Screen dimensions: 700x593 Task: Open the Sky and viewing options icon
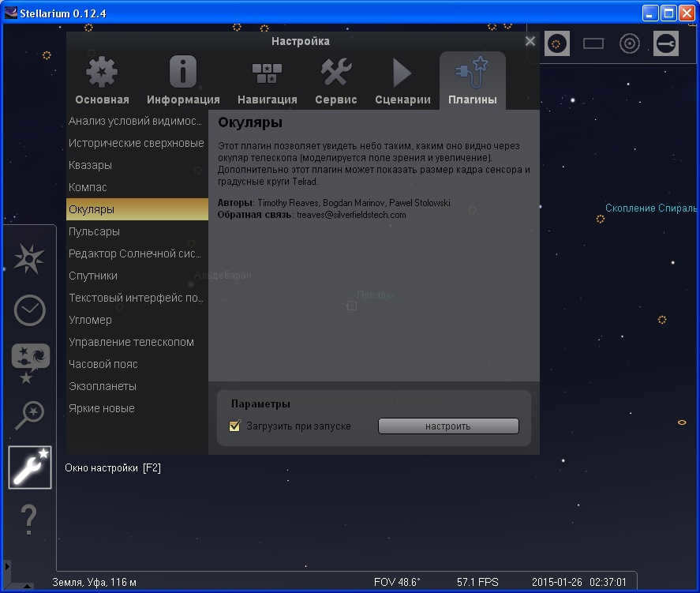click(30, 363)
